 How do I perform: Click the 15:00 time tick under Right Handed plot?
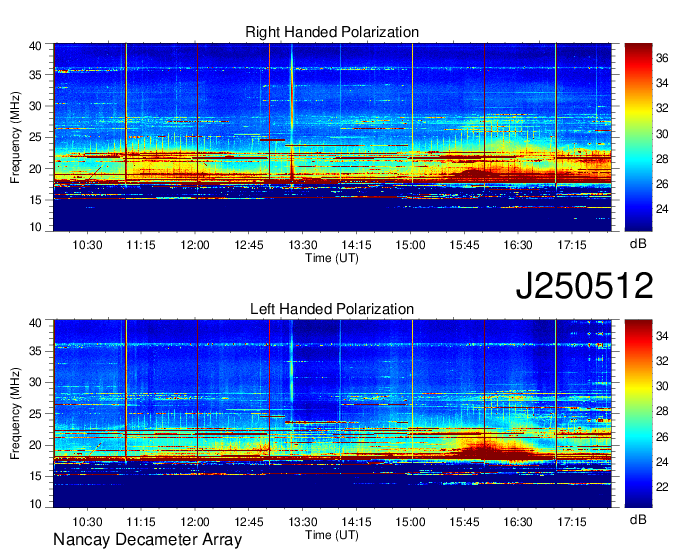(x=410, y=245)
